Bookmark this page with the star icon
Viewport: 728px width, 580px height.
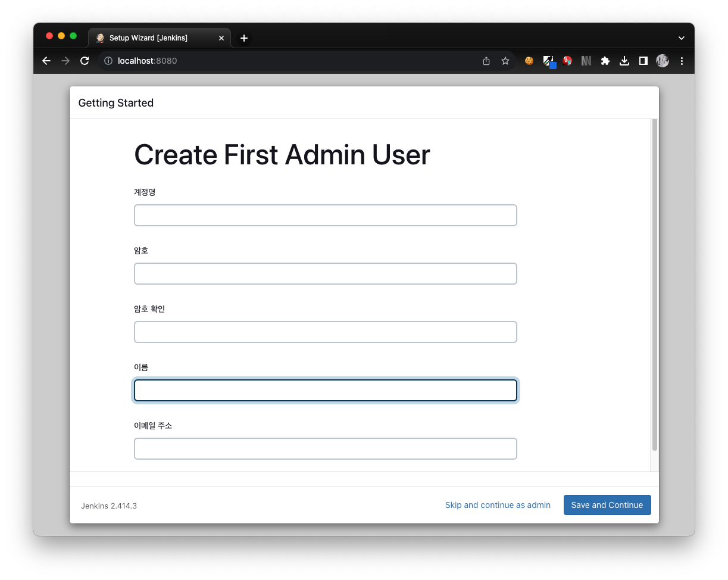click(505, 61)
